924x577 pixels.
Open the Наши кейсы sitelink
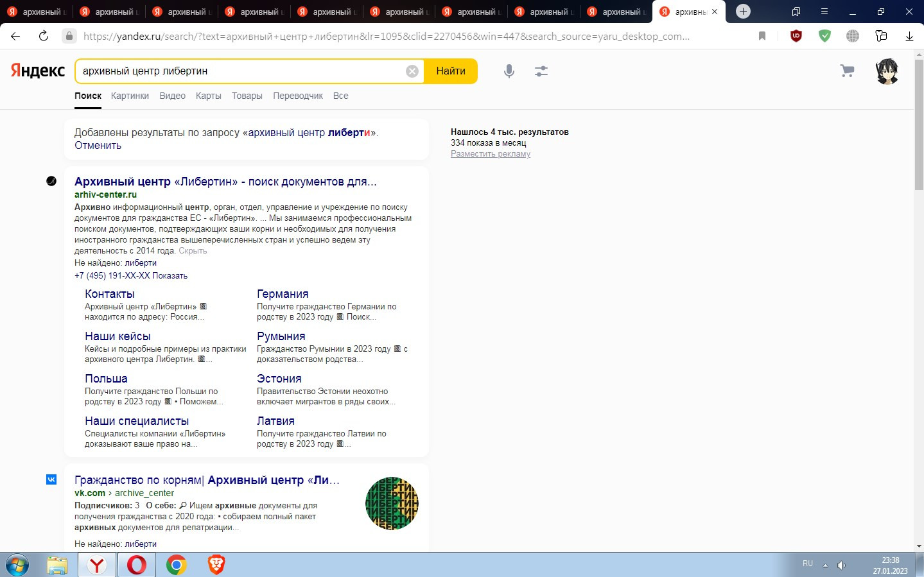(118, 336)
